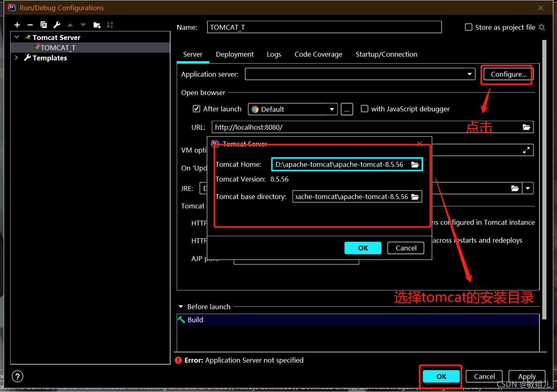
Task: Browse for Tomcat Home folder
Action: click(415, 164)
